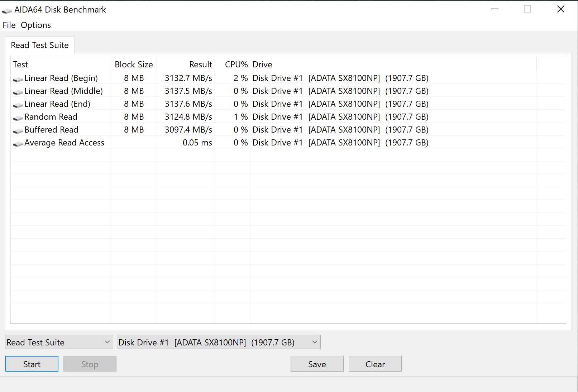Click the 0.05 ms access time value
This screenshot has height=392, width=578.
[197, 143]
